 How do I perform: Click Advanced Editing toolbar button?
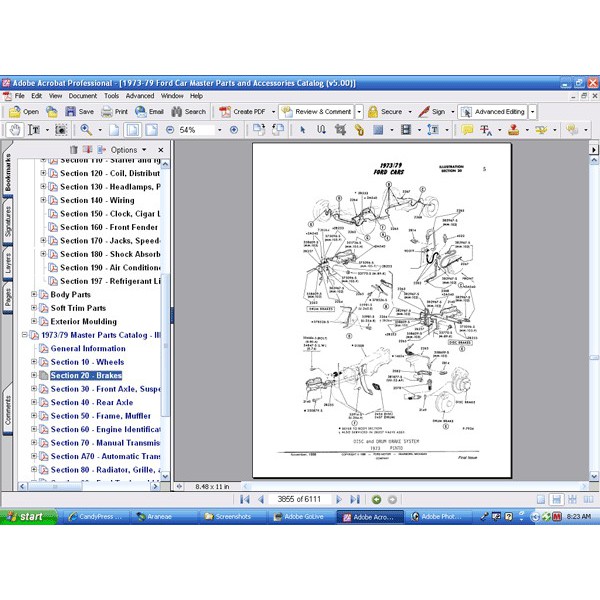coord(493,112)
